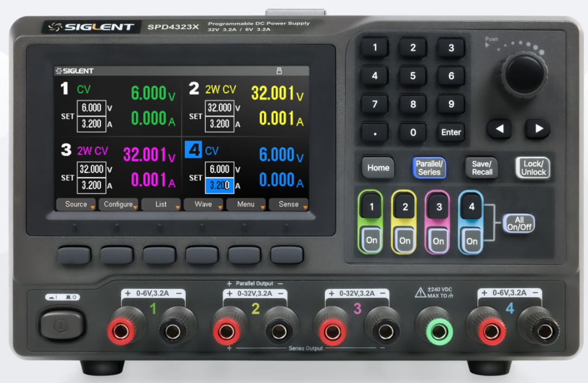Click the Siglent logo in the display's top bar
Image resolution: width=588 pixels, height=383 pixels.
[x=74, y=71]
